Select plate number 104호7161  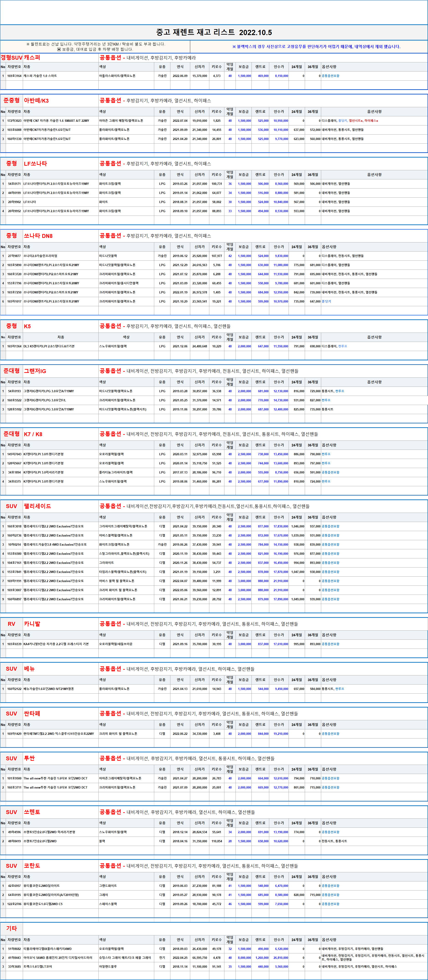click(14, 563)
